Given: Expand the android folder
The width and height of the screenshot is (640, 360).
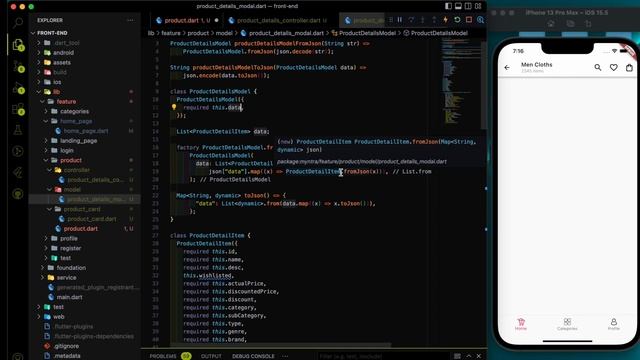Looking at the screenshot, I should click(x=63, y=53).
